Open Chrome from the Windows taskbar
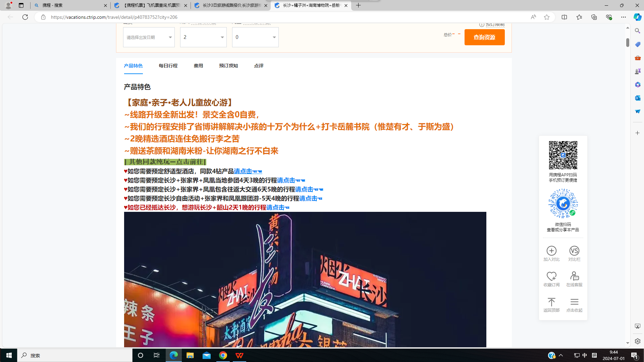 pos(223,355)
